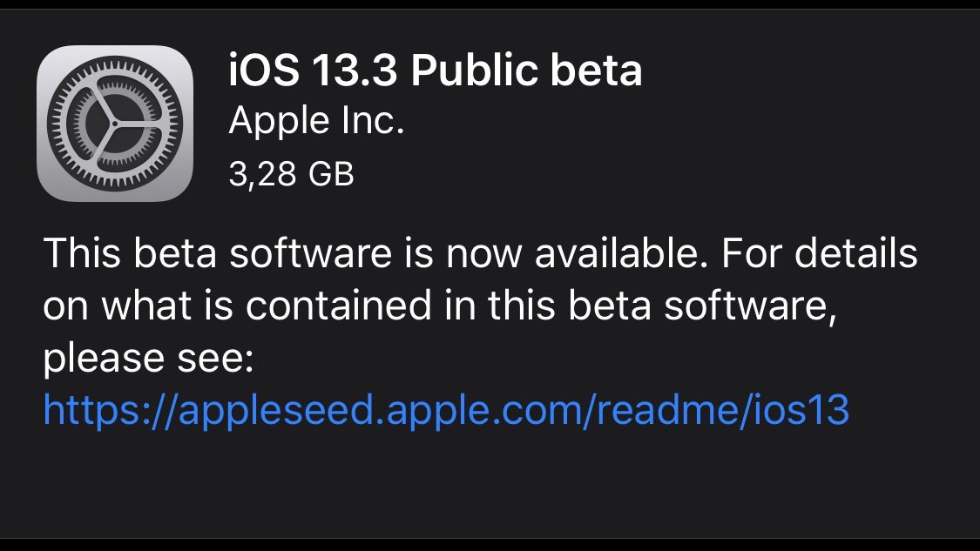Open the appleseed.apple.com readme link
This screenshot has height=551, width=980.
point(446,410)
